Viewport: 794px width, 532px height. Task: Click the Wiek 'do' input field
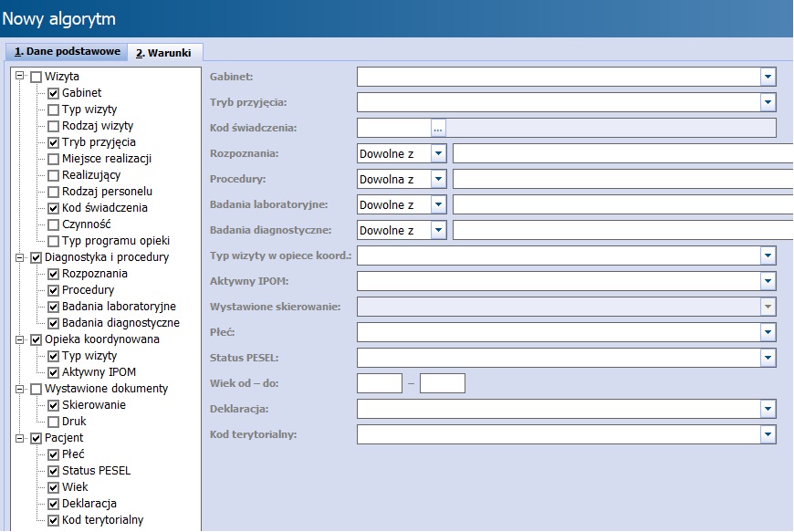442,383
